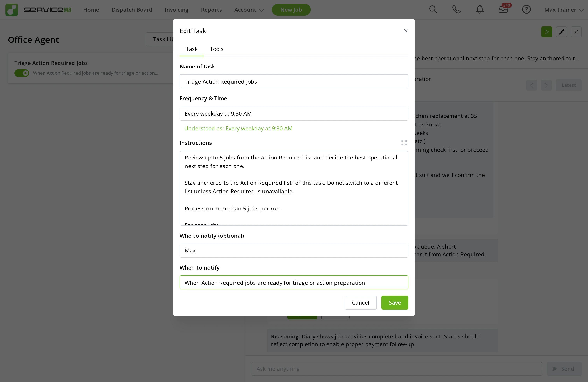Open the Account dropdown menu
The height and width of the screenshot is (382, 588).
[x=249, y=10]
